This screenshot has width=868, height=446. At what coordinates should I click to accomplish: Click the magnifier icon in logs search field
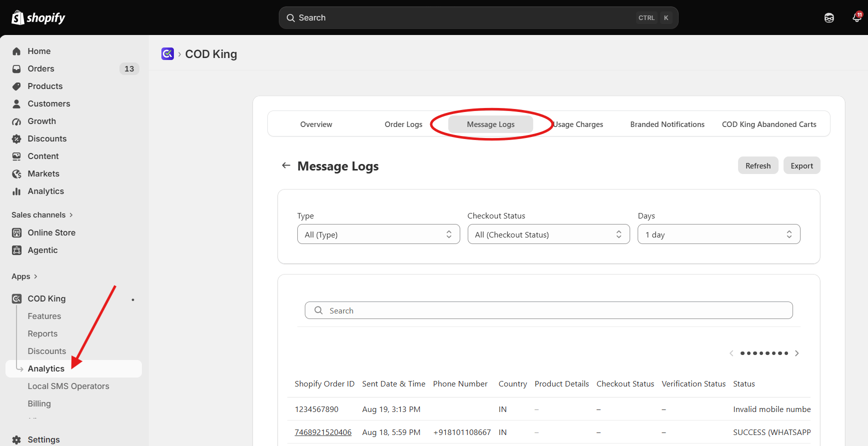(318, 310)
